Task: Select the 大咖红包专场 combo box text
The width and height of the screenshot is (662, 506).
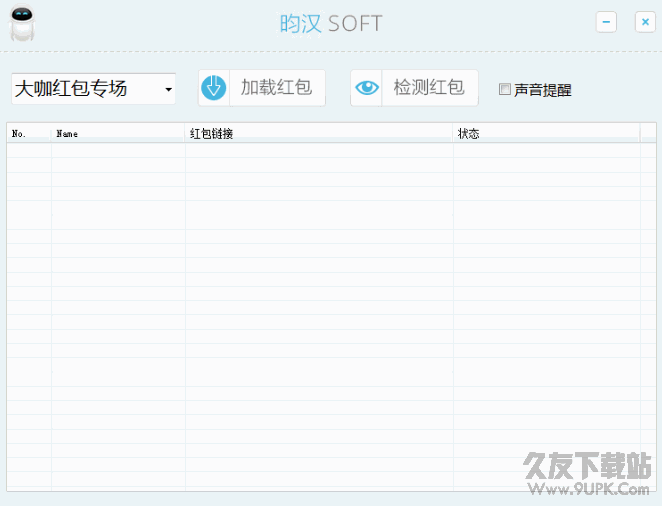Action: pos(71,89)
